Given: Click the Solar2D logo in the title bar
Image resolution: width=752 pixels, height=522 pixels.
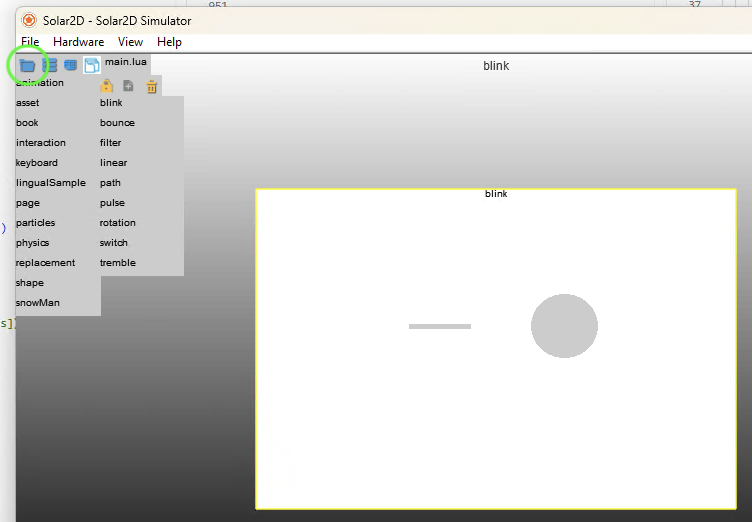Looking at the screenshot, I should (x=29, y=21).
